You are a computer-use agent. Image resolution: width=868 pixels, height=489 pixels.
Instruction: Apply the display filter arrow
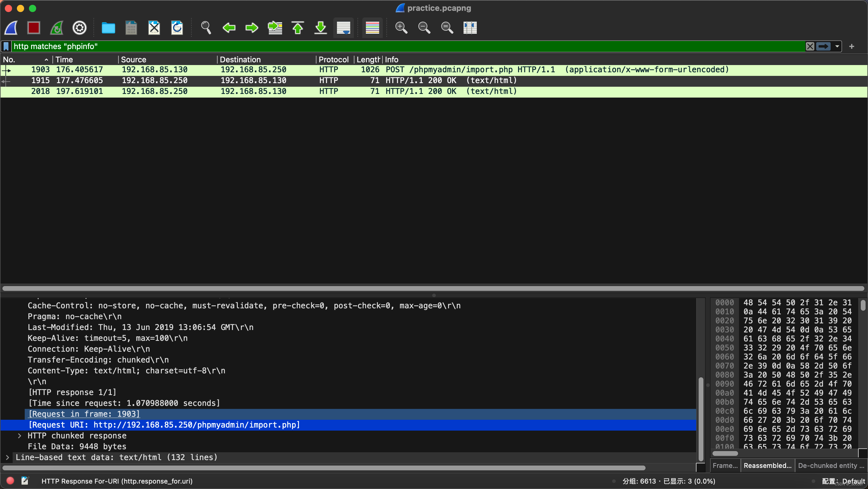(823, 46)
